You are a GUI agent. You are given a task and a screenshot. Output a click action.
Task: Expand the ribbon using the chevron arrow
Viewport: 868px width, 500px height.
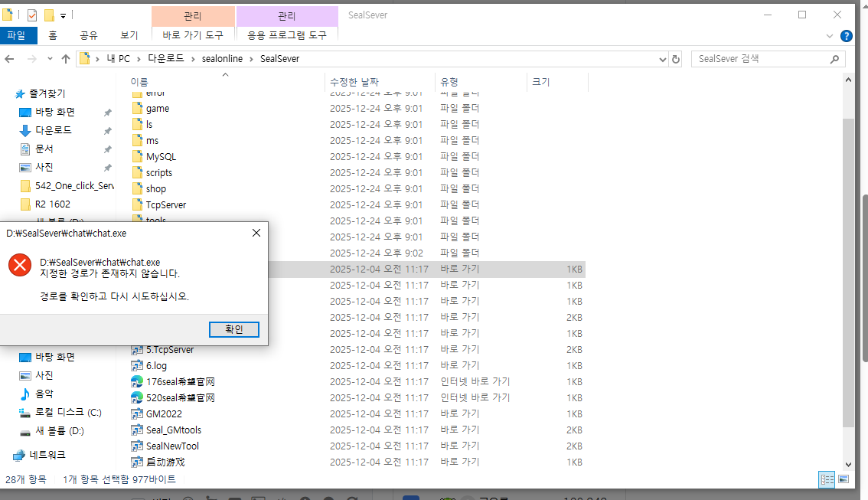point(830,36)
